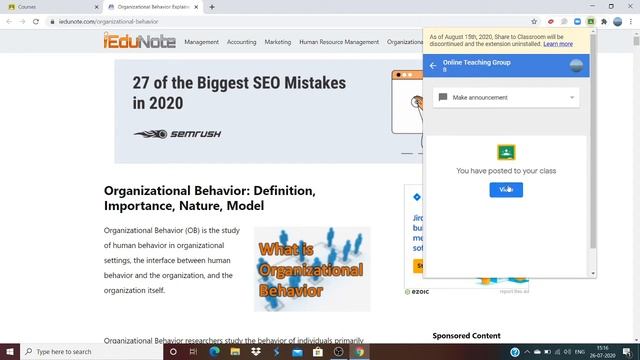
Task: Open Task View from the taskbar
Action: pos(193,351)
